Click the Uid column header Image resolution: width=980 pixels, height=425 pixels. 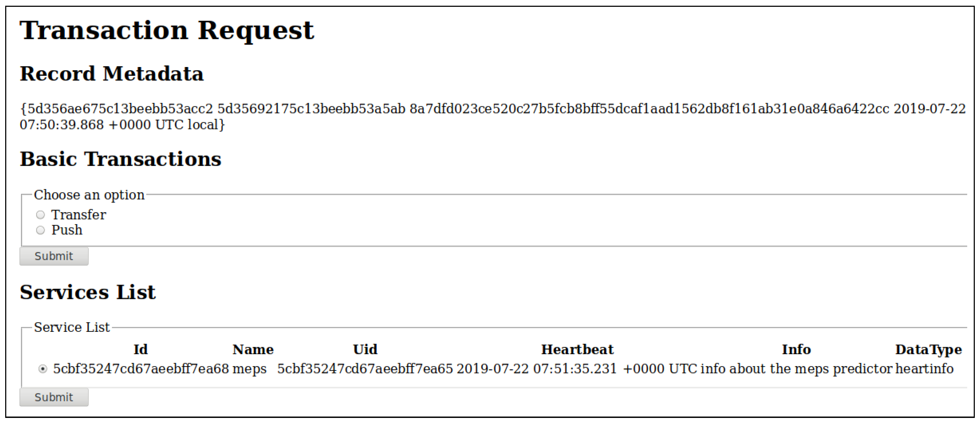coord(365,349)
